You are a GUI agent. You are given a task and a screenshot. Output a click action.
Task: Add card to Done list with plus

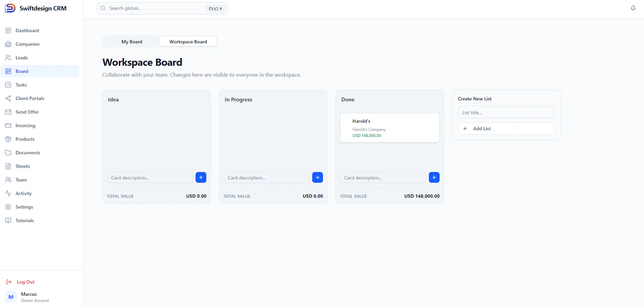point(434,177)
